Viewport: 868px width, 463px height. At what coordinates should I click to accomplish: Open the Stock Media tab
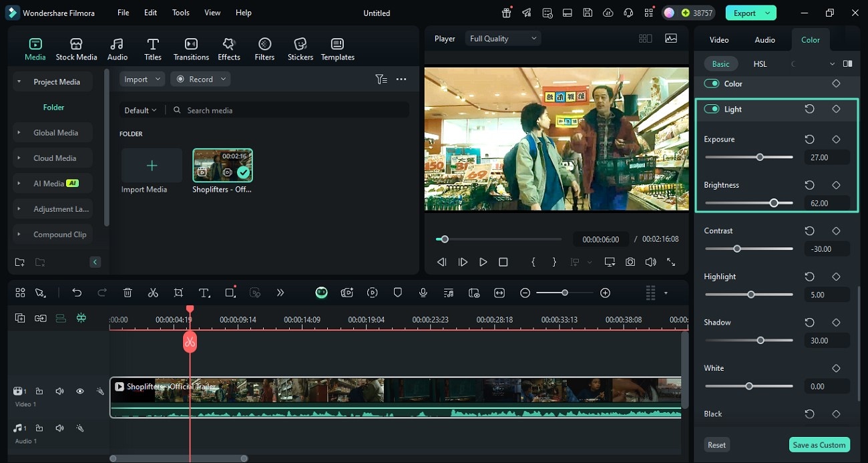(x=76, y=49)
